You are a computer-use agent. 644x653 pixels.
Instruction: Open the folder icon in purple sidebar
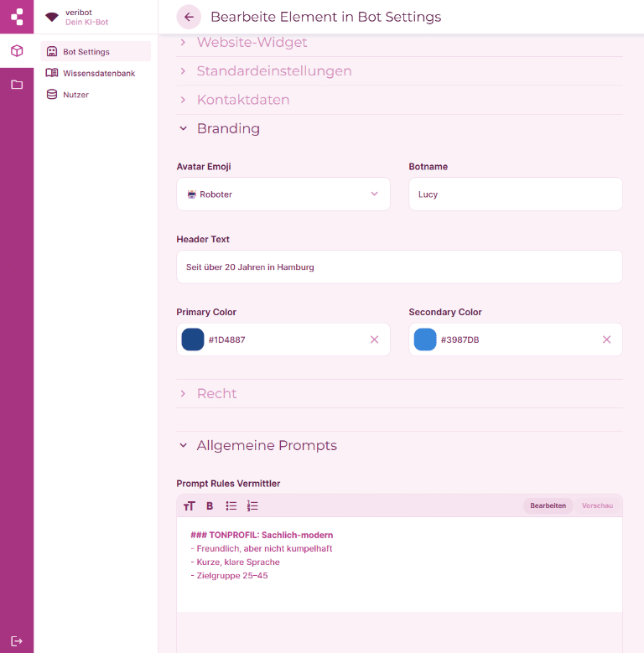(x=17, y=85)
